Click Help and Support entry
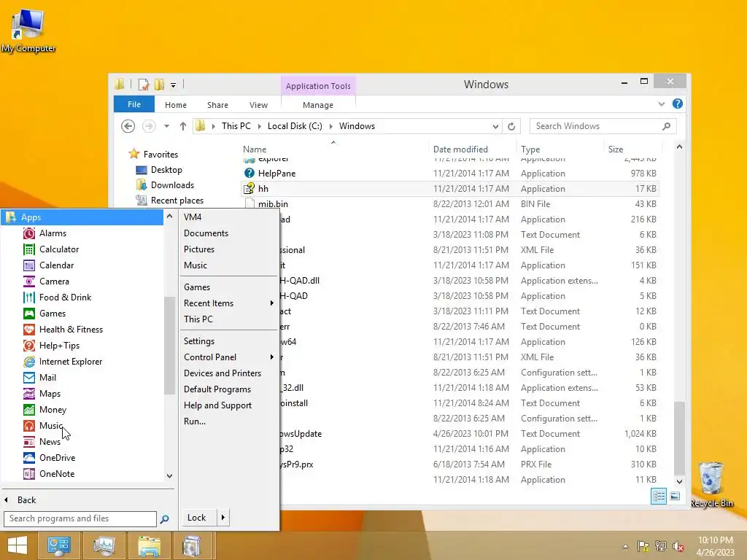This screenshot has height=560, width=747. pyautogui.click(x=217, y=405)
